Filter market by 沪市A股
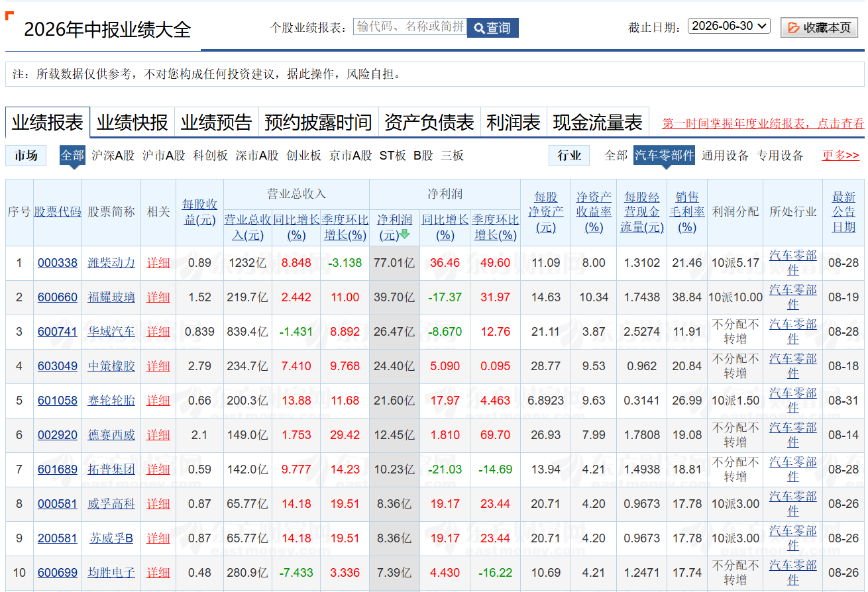Screen dimensions: 868x592 click(164, 156)
